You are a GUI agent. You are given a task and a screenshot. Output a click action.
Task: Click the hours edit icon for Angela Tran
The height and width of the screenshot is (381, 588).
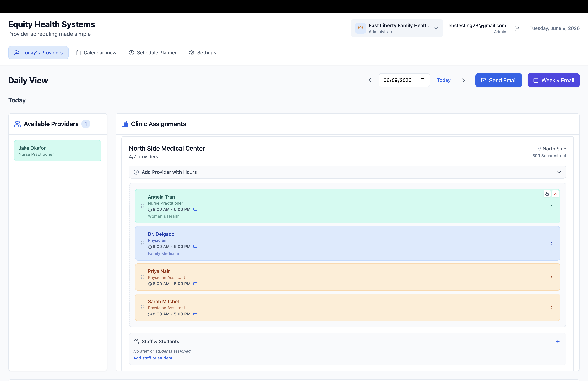[195, 209]
